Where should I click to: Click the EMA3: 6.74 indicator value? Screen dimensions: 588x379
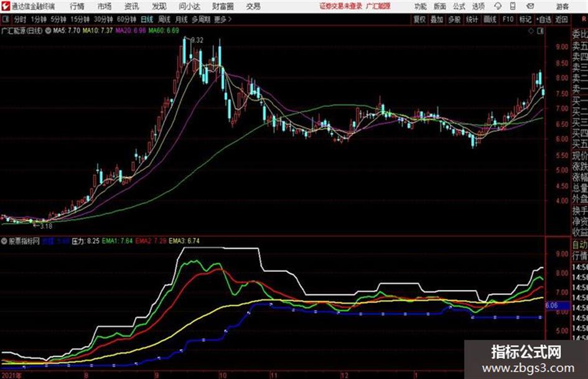pyautogui.click(x=184, y=241)
